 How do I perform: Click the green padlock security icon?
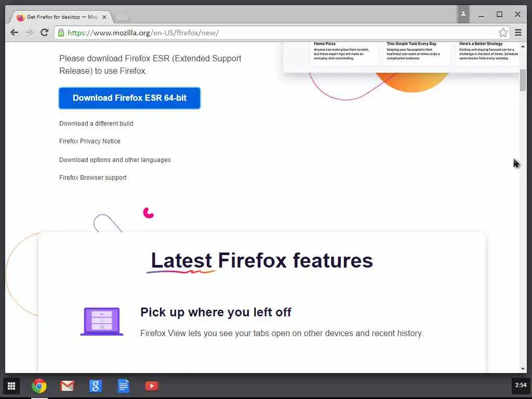pos(61,33)
